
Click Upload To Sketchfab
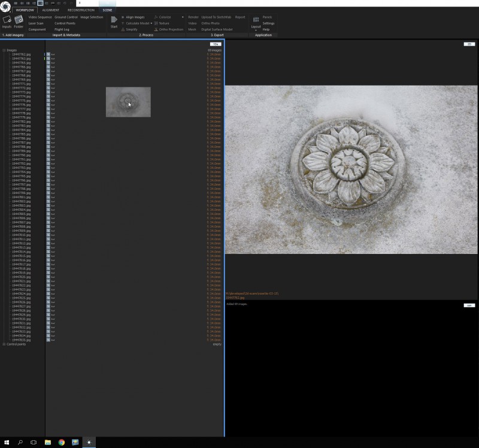point(216,17)
